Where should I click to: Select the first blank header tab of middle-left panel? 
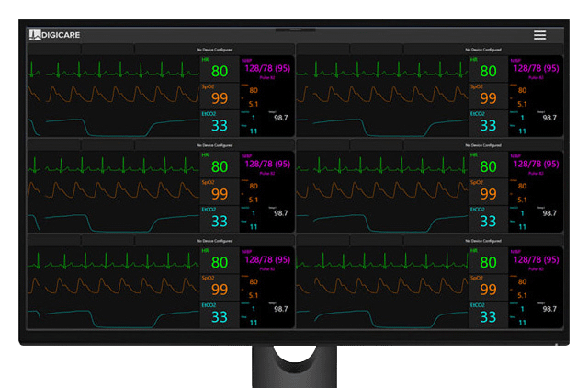tap(54, 145)
